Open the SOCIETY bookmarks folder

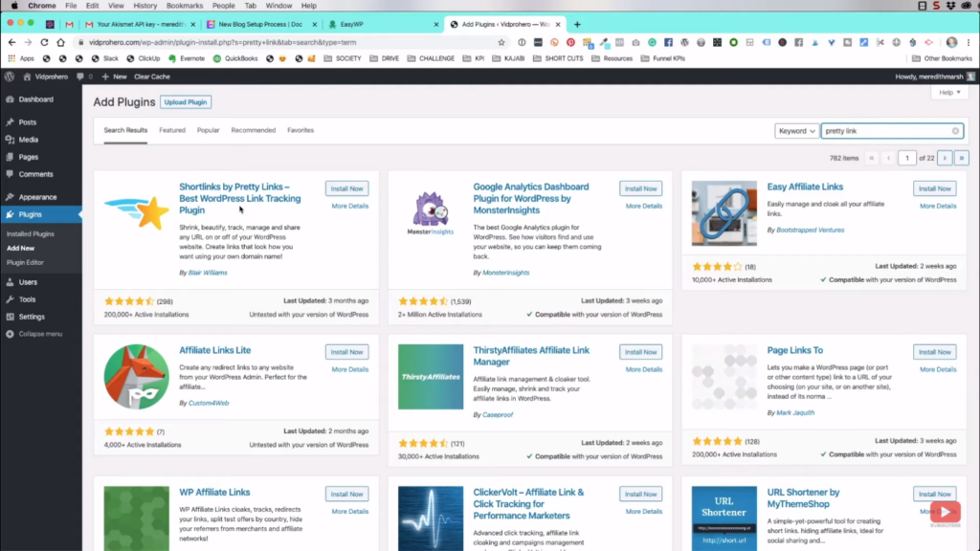point(343,58)
